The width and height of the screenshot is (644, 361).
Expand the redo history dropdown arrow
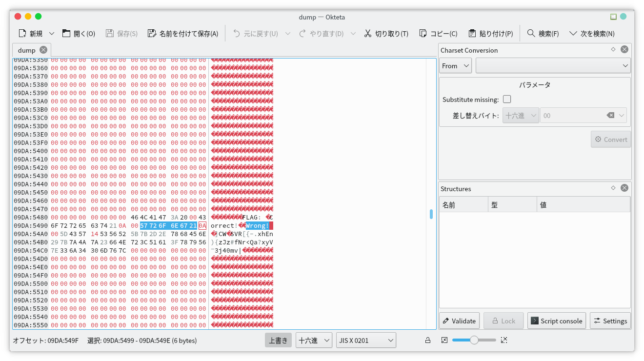click(x=353, y=34)
